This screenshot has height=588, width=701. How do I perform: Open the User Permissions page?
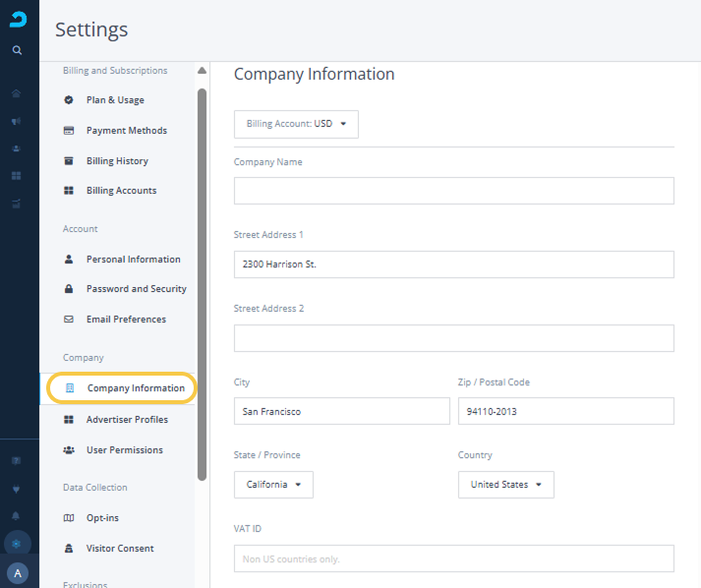coord(124,450)
